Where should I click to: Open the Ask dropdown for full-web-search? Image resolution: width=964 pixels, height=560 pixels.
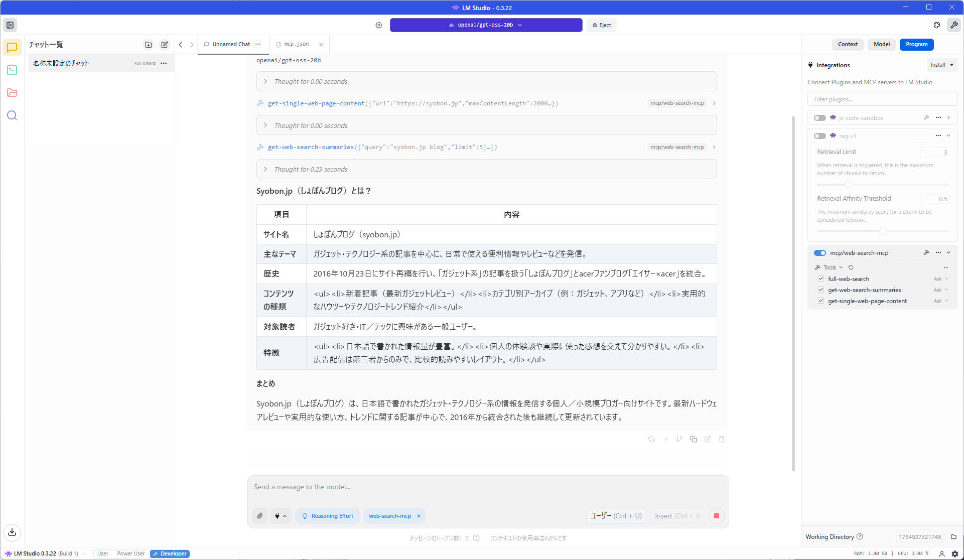(x=940, y=279)
